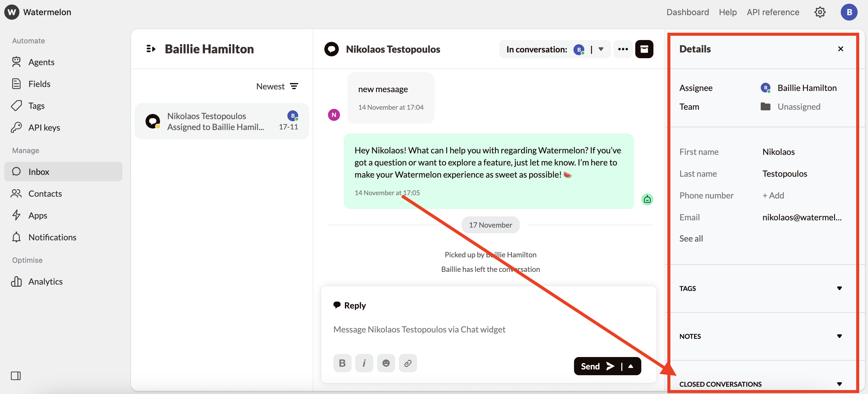The image size is (868, 394).
Task: Click the settings gear icon
Action: click(820, 12)
